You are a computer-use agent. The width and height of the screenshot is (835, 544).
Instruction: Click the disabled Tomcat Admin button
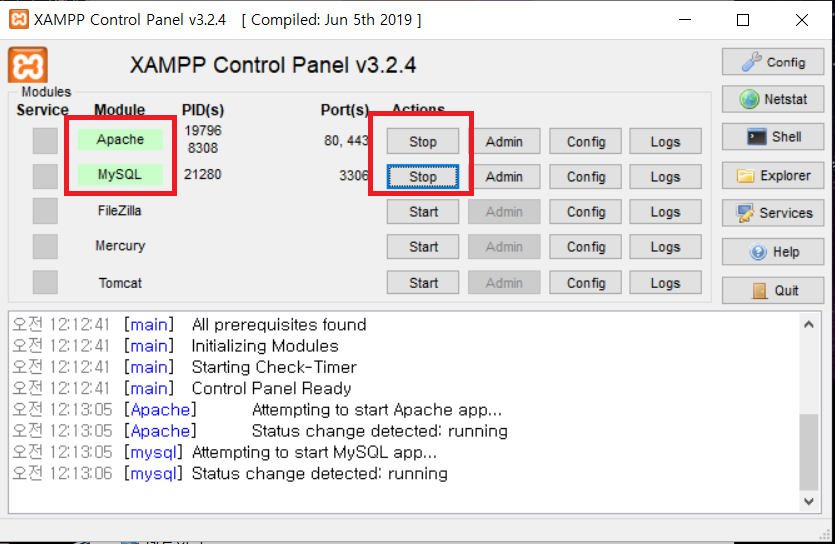[504, 283]
